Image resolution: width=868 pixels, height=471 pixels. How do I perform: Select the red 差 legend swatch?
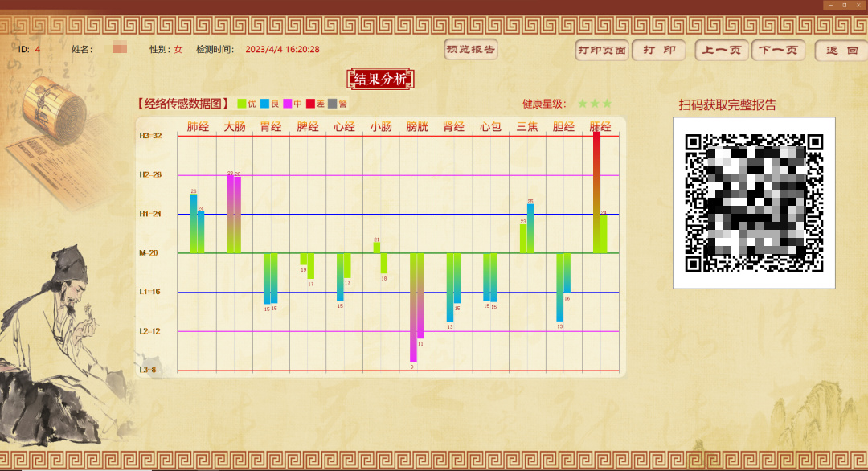point(310,104)
